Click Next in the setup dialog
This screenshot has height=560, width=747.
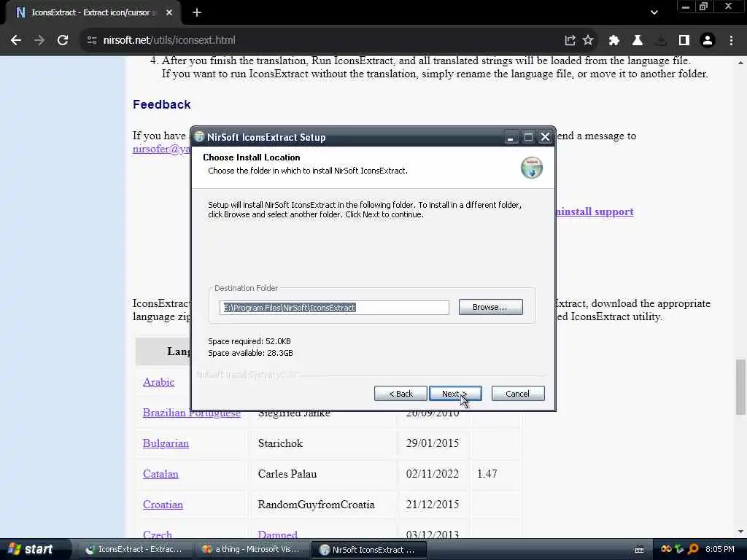pos(455,394)
